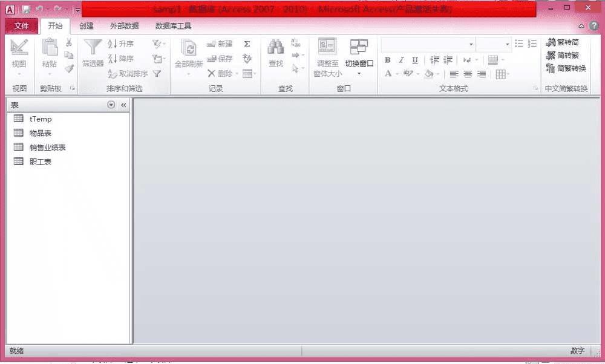The width and height of the screenshot is (605, 364).
Task: Click the Copy icon in clipboard group
Action: (x=69, y=55)
